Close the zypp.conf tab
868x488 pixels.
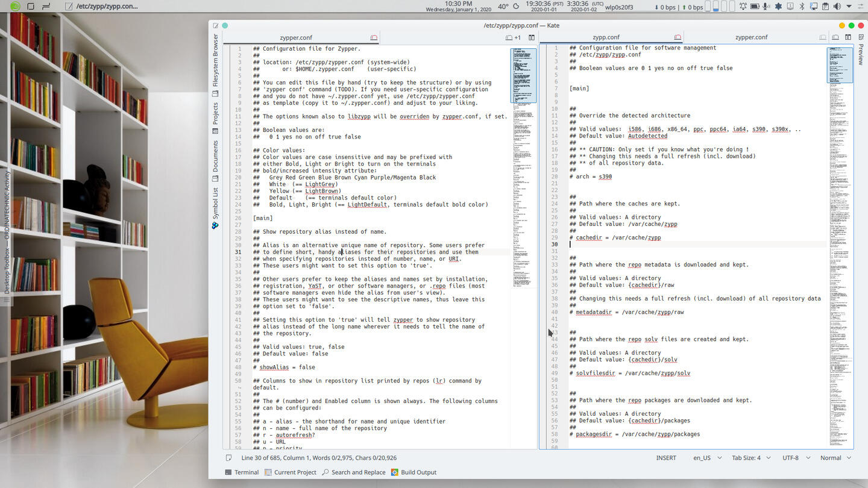(678, 37)
